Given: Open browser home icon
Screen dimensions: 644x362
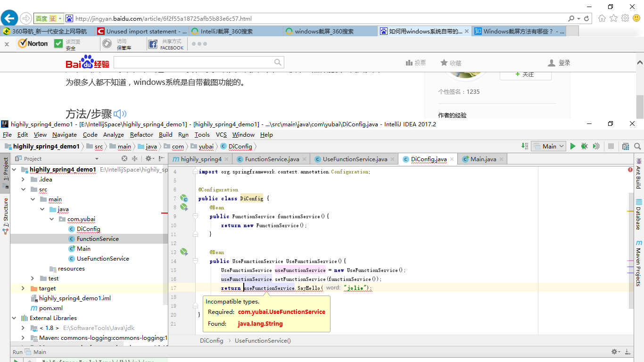Looking at the screenshot, I should (602, 18).
